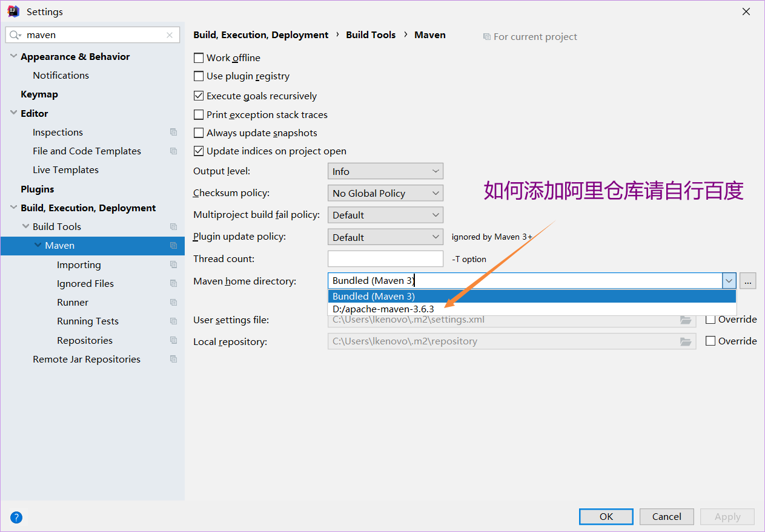765x532 pixels.
Task: Collapse the Build Tools node
Action: point(25,226)
